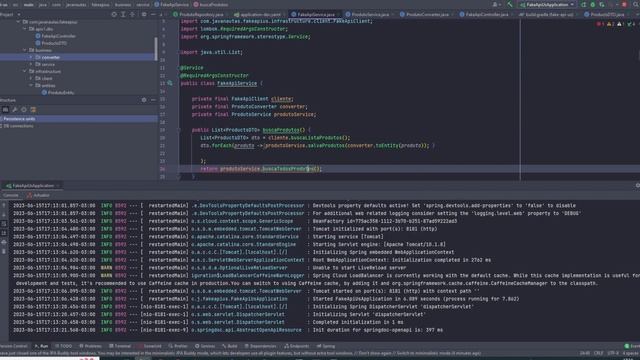Image resolution: width=640 pixels, height=360 pixels.
Task: Expand the client folder in project tree
Action: click(31, 78)
